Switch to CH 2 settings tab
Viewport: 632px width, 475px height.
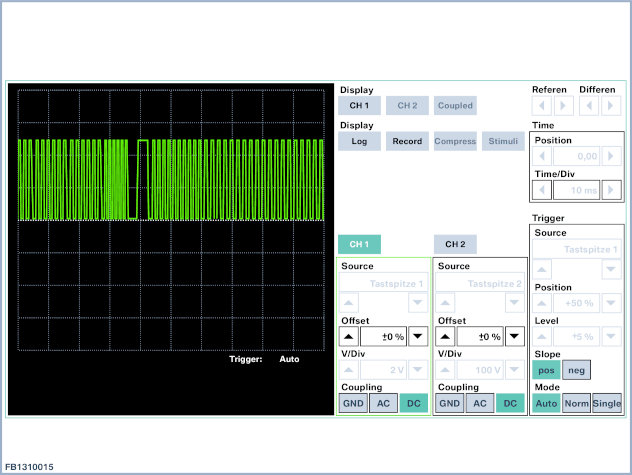coord(456,244)
